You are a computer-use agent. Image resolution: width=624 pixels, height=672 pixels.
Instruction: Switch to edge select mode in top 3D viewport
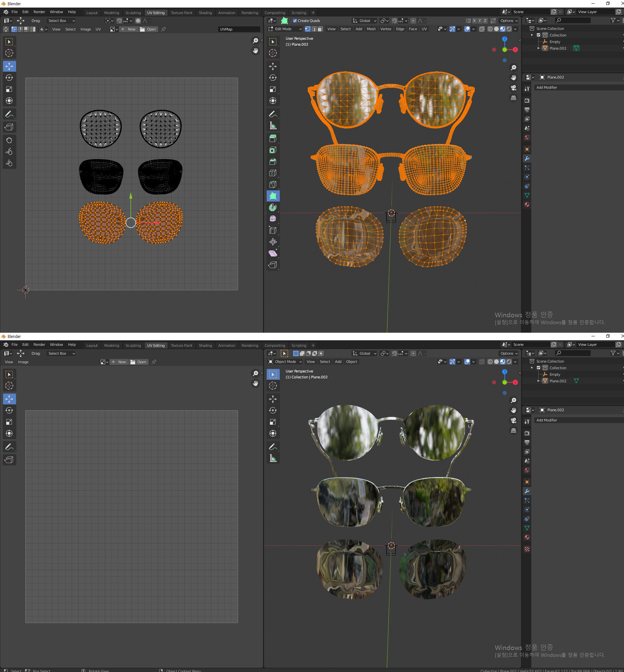[314, 29]
